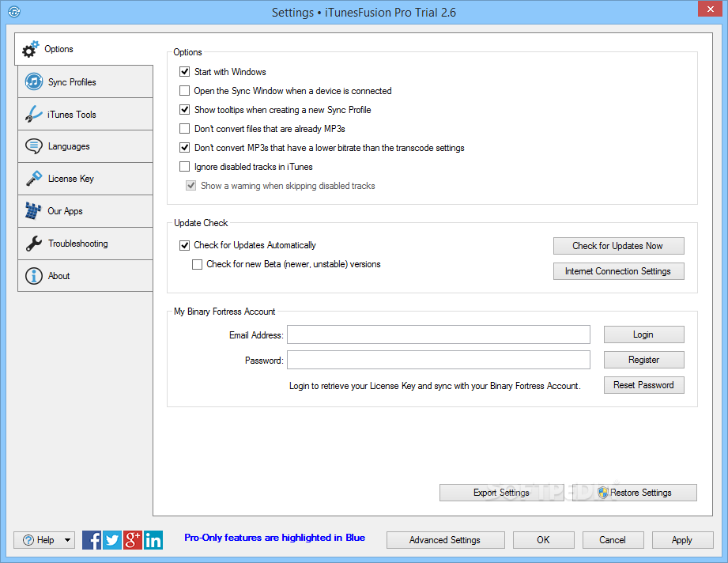Toggle Show tooltips when creating a new Sync Profile
Screen dimensions: 728x563
click(185, 110)
